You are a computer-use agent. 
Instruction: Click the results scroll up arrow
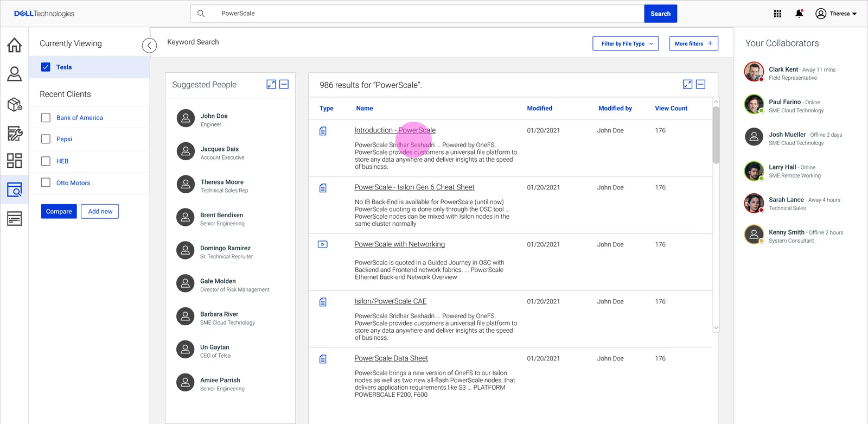(716, 102)
